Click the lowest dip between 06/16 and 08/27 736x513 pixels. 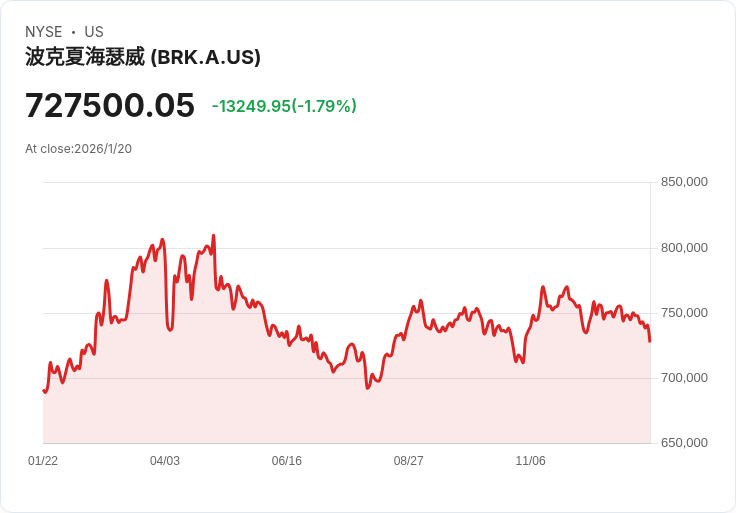click(x=367, y=387)
